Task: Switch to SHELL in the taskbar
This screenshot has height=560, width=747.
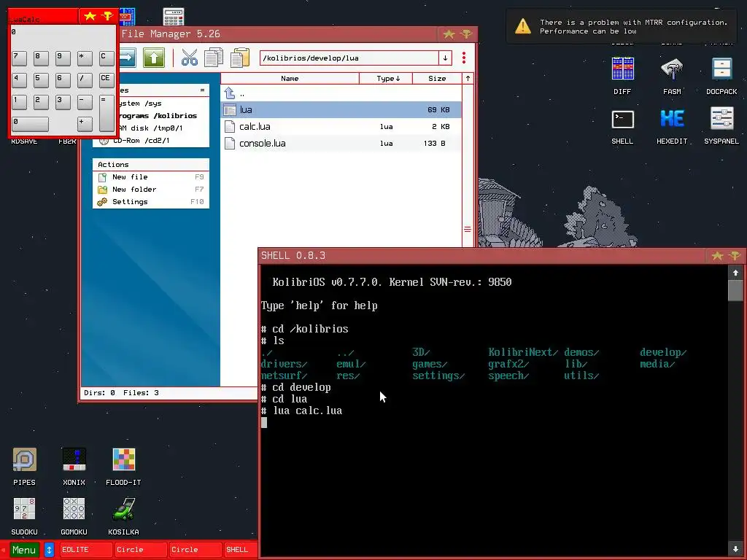Action: (241, 550)
